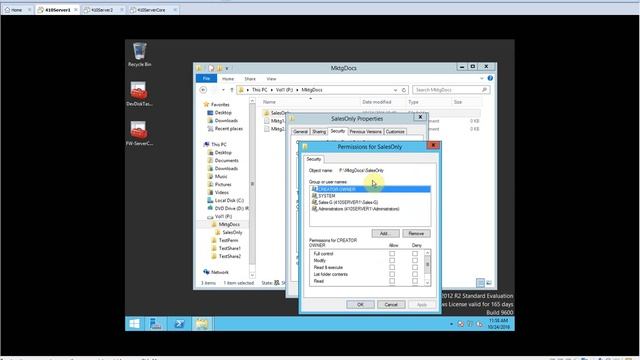Switch to Large icons view in Explorer

pyautogui.click(x=489, y=282)
